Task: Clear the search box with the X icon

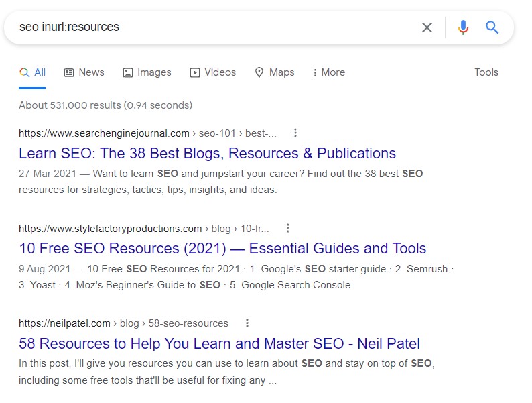Action: (427, 27)
